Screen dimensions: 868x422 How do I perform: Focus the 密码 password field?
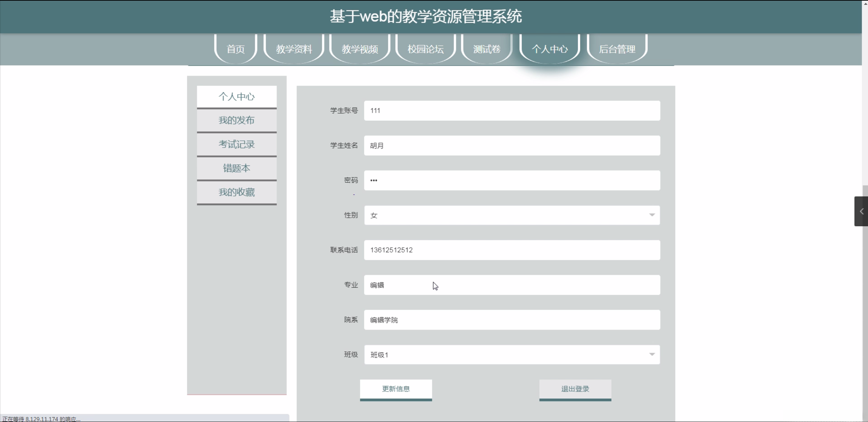[x=512, y=180]
